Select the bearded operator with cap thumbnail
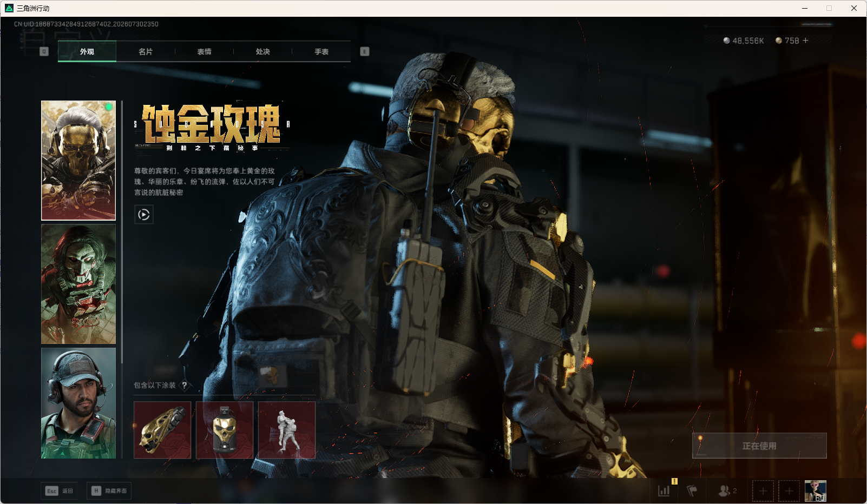 [78, 403]
